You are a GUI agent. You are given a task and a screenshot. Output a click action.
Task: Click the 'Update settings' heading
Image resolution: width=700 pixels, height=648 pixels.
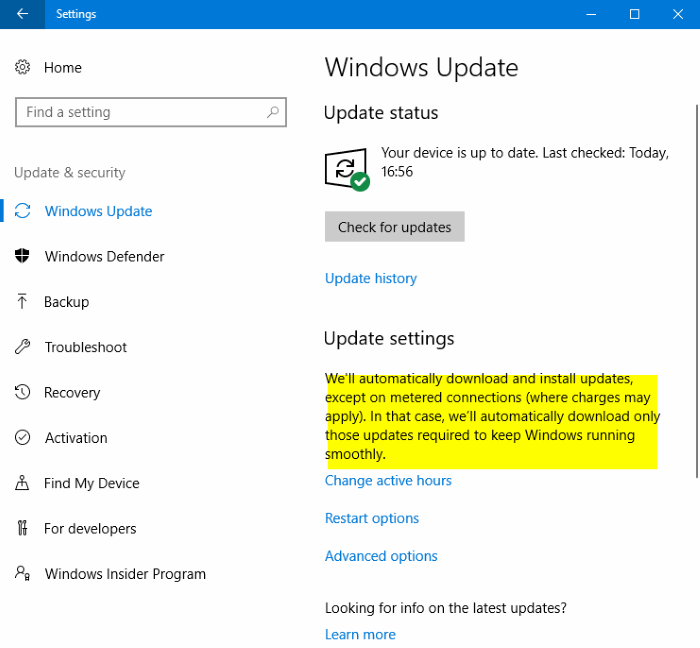tap(389, 339)
